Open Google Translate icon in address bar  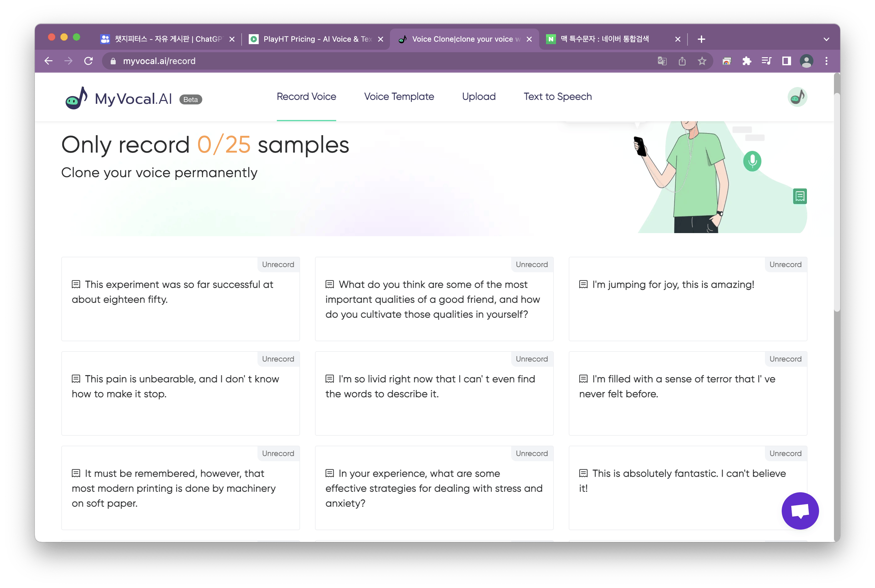pyautogui.click(x=662, y=61)
